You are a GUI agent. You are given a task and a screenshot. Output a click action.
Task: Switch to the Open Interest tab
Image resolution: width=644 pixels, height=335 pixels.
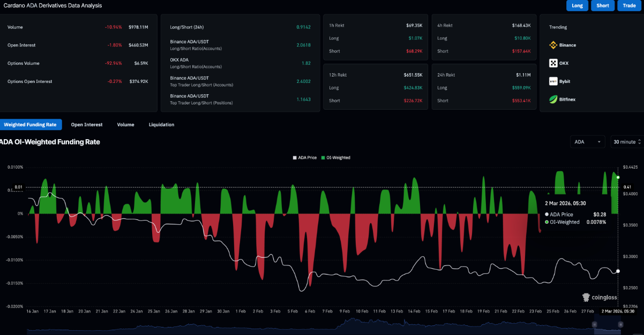[x=86, y=124]
